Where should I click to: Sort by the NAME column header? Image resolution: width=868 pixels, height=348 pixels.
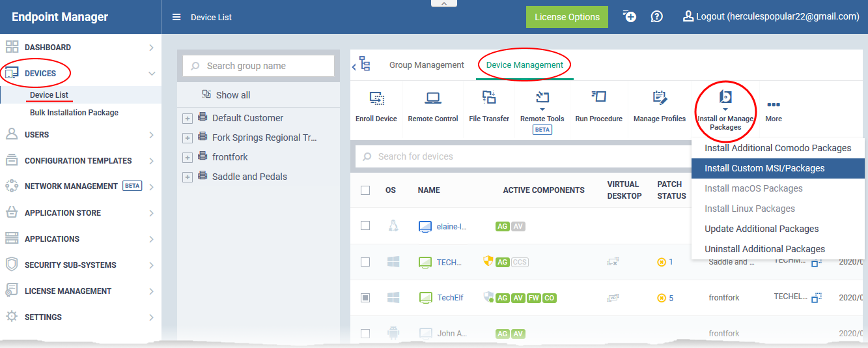click(x=429, y=190)
